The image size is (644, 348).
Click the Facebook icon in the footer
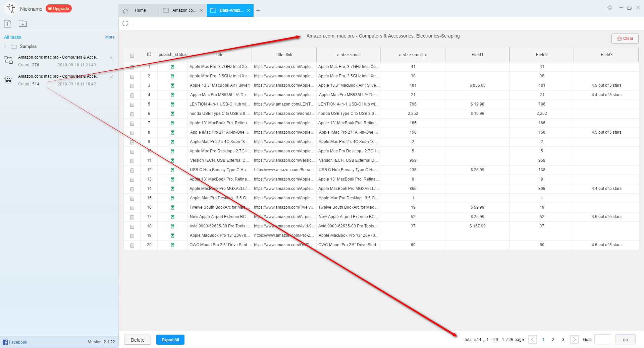point(5,342)
